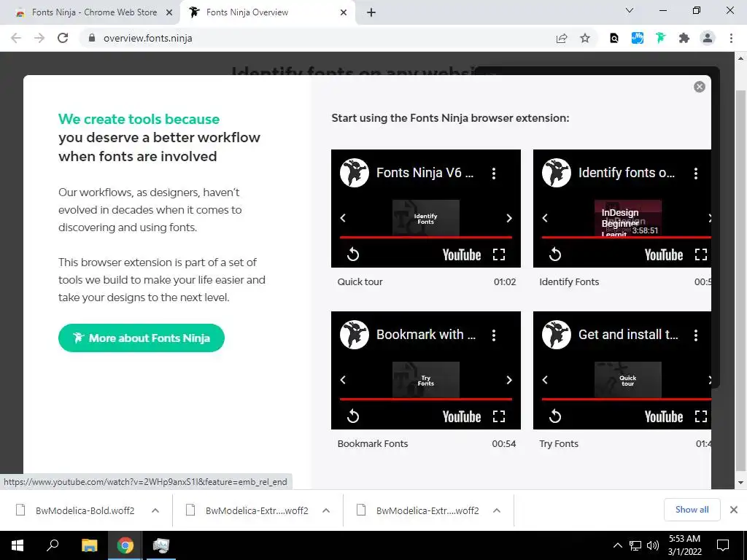Open File Explorer from taskbar
Screen dimensions: 747x560
click(90, 545)
